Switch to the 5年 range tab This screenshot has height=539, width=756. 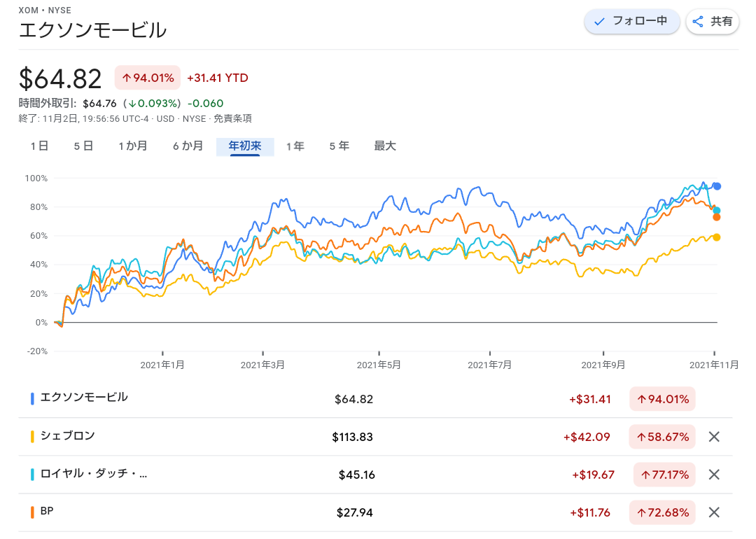click(339, 146)
